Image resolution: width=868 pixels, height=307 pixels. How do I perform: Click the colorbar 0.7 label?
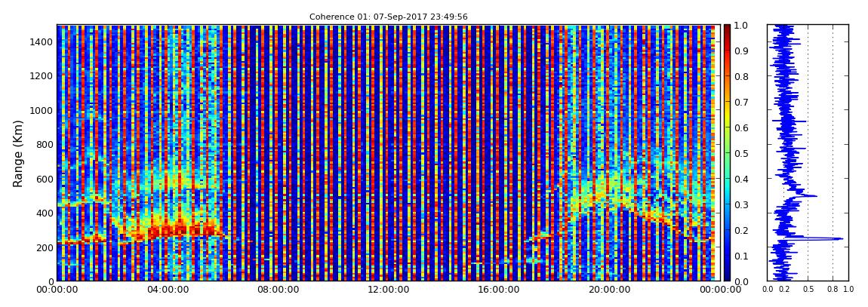tap(740, 103)
